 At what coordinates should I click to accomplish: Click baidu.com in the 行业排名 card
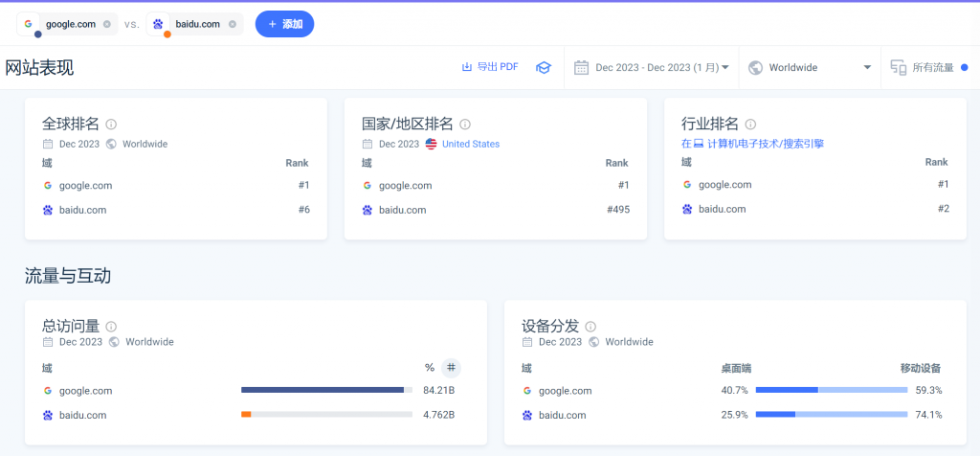[x=722, y=209]
